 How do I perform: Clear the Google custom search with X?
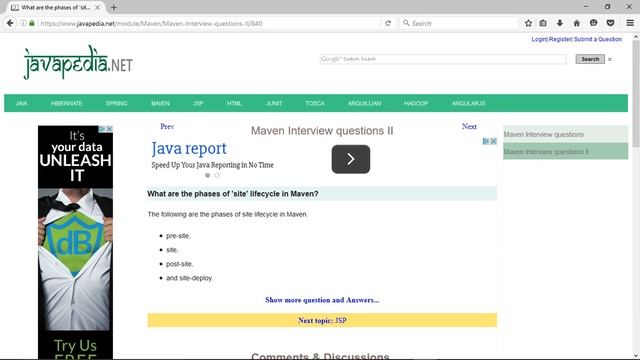click(610, 59)
